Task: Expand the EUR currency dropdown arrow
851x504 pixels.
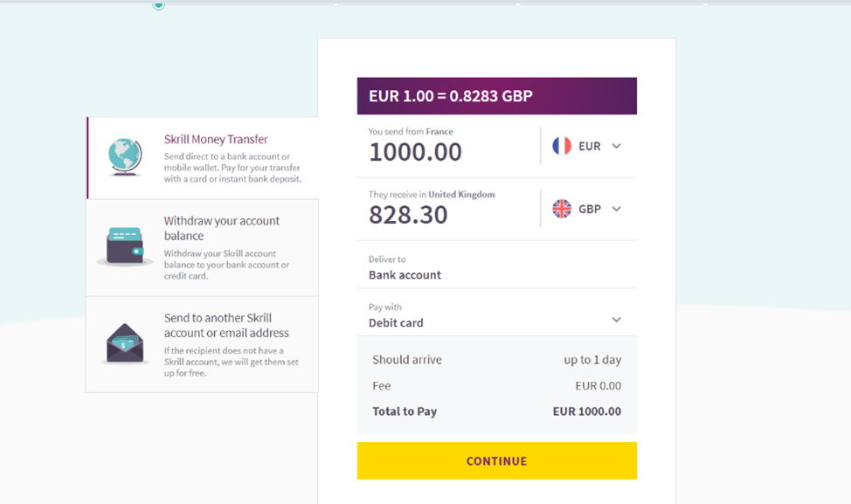Action: [617, 146]
